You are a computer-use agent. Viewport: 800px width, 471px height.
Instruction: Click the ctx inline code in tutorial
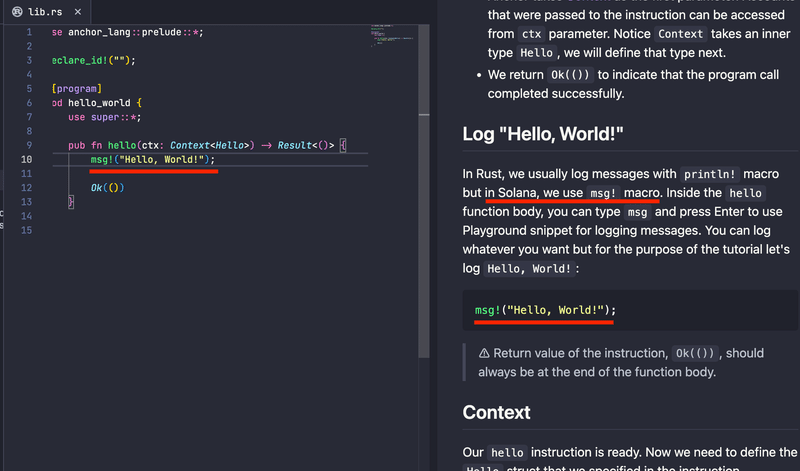[x=531, y=34]
